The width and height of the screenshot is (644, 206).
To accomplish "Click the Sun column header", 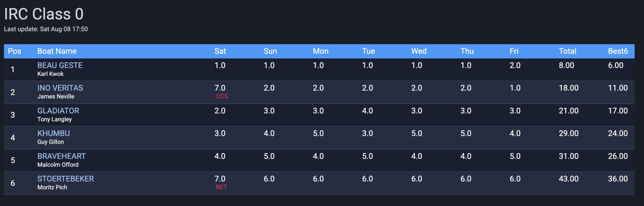I will pyautogui.click(x=270, y=51).
